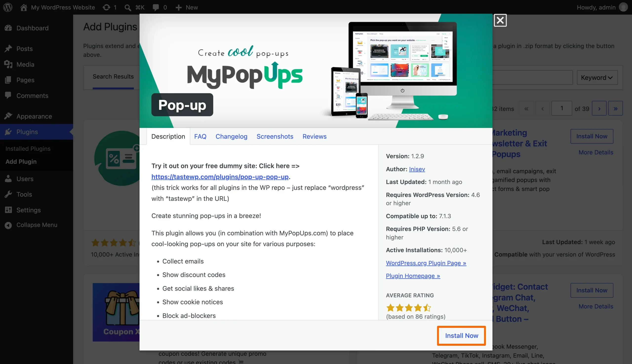Install Now on the Contact Chat widget plugin card

pyautogui.click(x=592, y=290)
